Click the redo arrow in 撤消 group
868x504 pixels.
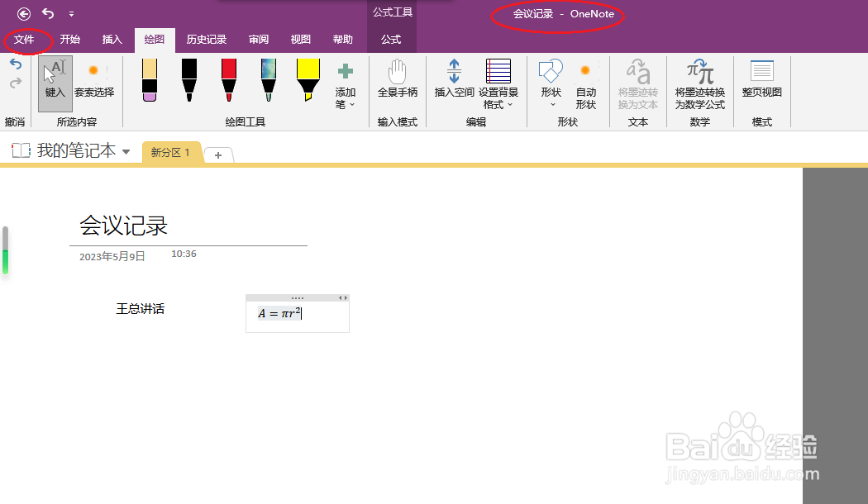[16, 83]
